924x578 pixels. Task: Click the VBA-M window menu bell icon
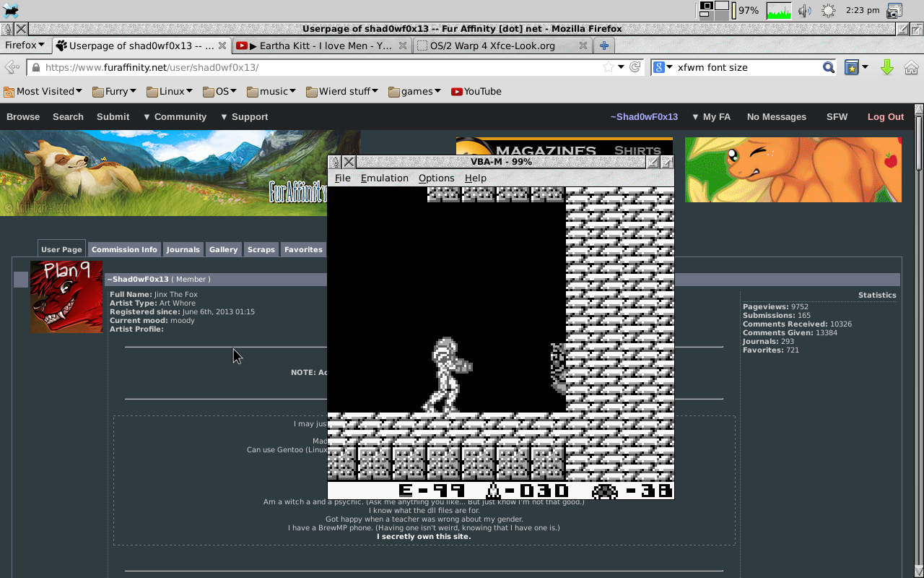click(335, 162)
